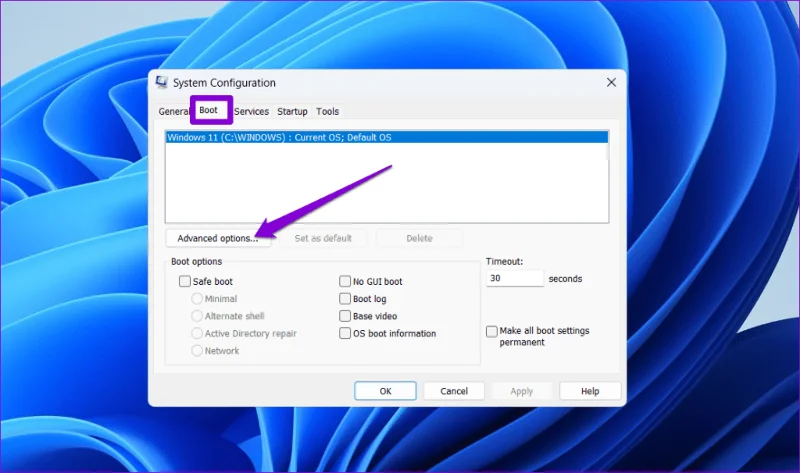Pick the Network radio option
Viewport: 800px width, 473px height.
click(197, 351)
